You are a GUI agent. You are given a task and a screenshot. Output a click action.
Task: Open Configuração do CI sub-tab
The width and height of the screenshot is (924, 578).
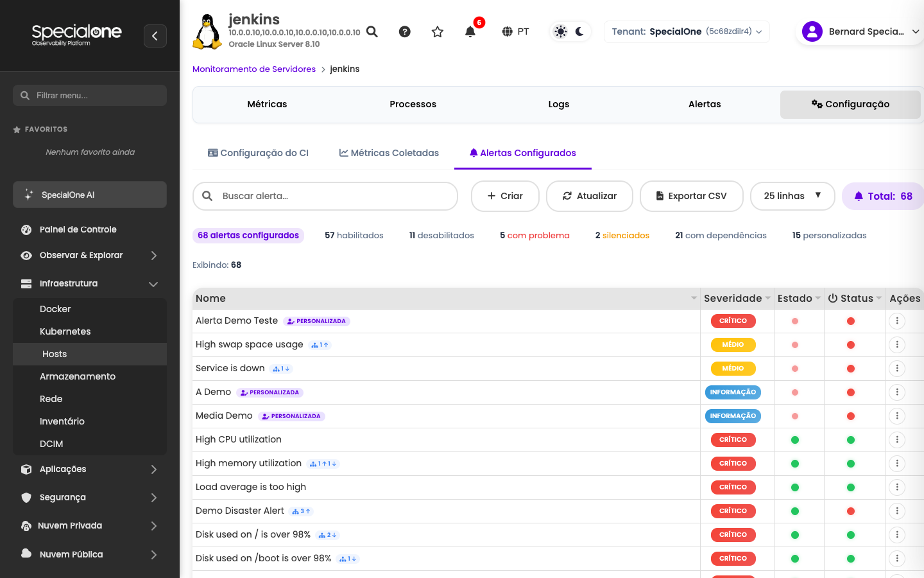[x=258, y=153]
